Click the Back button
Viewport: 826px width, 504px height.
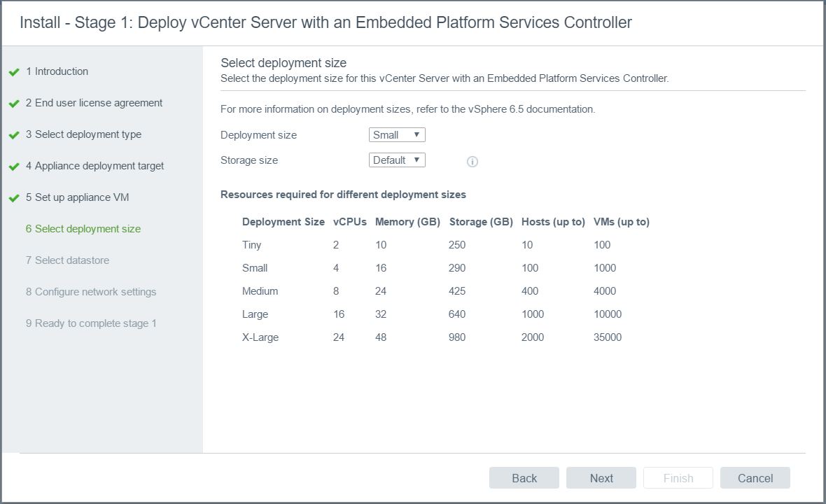524,477
